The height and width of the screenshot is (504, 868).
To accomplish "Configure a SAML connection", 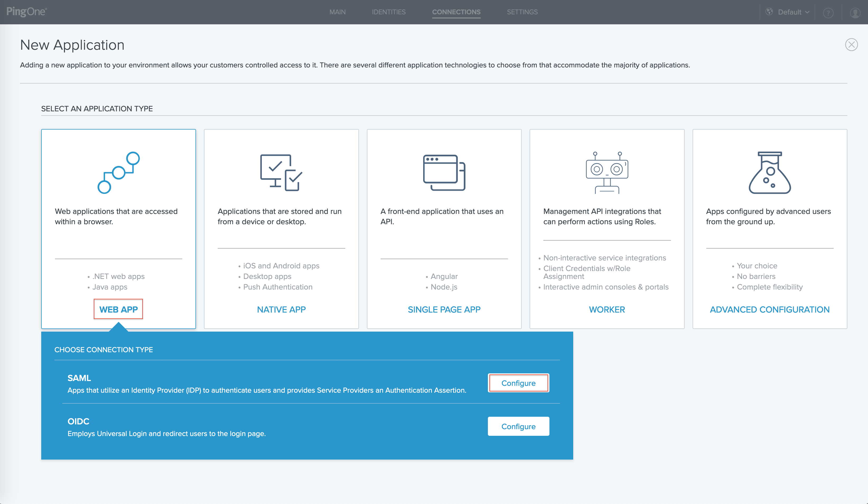I will [x=518, y=383].
